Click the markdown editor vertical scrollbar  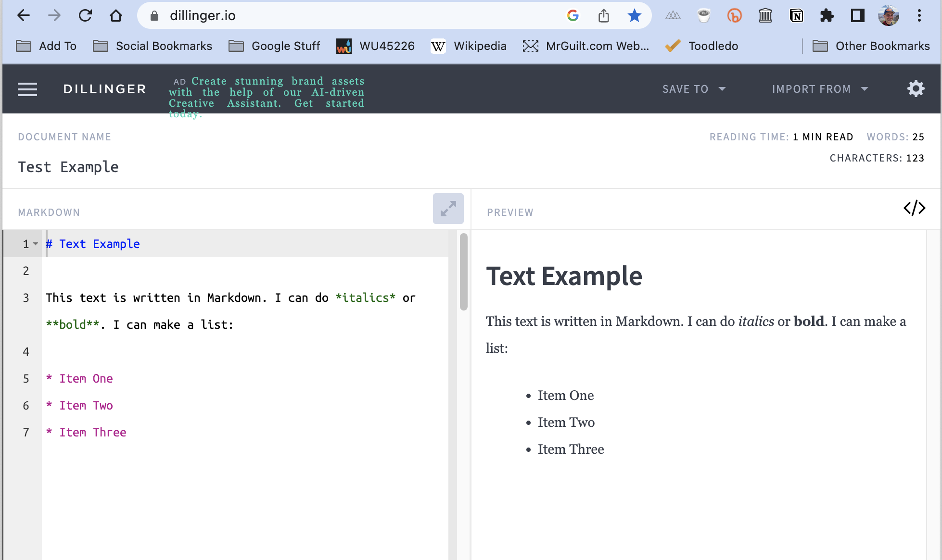[x=463, y=272]
